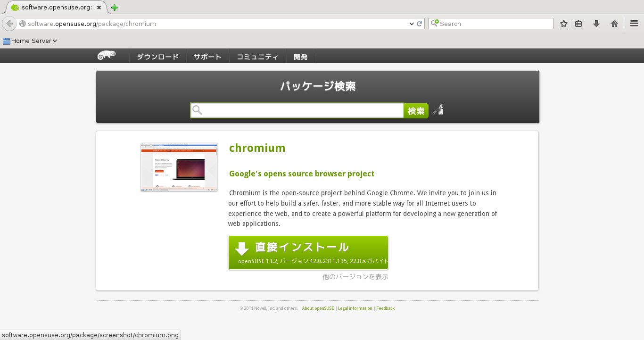
Task: Open the 開発 menu
Action: [301, 57]
